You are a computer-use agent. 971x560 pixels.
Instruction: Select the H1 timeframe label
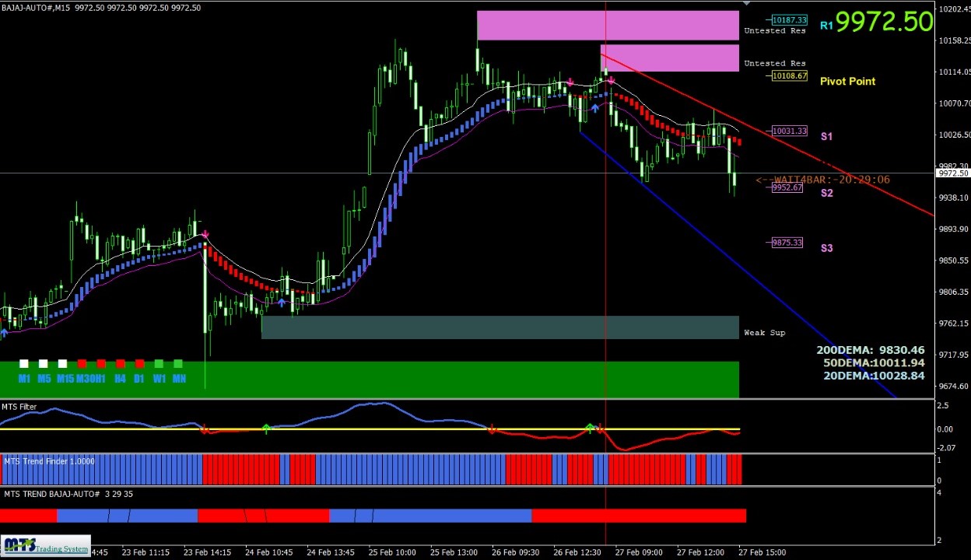100,379
